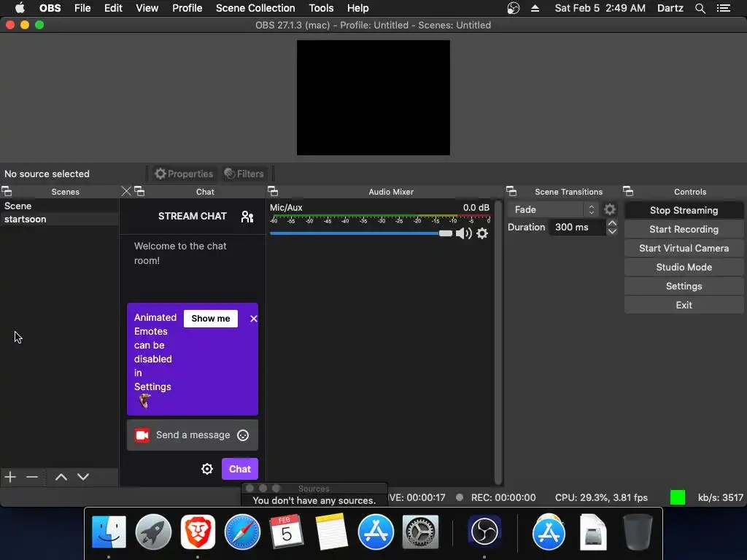Click Start Recording button
Image resolution: width=747 pixels, height=560 pixels.
pos(684,230)
